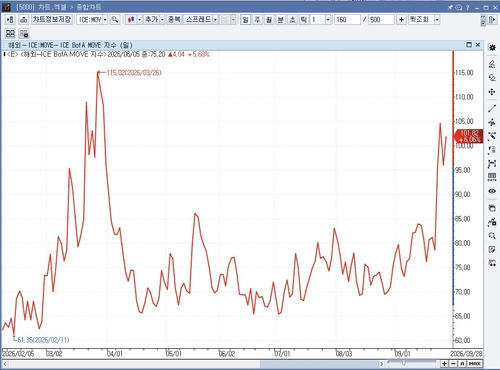Image resolution: width=500 pixels, height=370 pixels.
Task: Click the 스프레드 button
Action: [198, 20]
